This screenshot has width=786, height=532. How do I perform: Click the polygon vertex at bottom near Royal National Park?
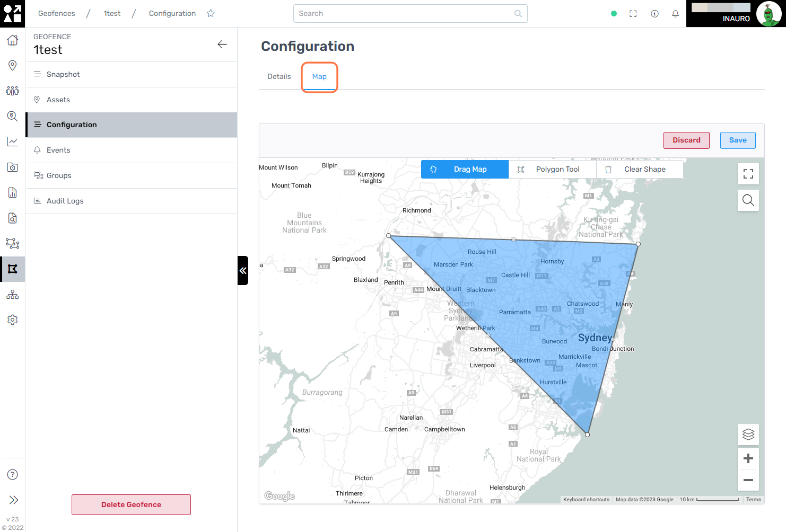click(587, 435)
